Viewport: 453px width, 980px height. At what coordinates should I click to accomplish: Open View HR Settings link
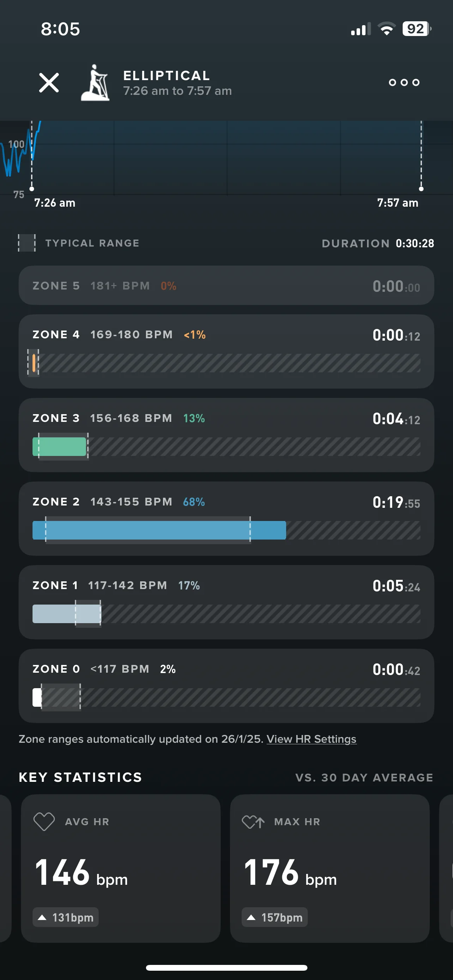(x=311, y=739)
